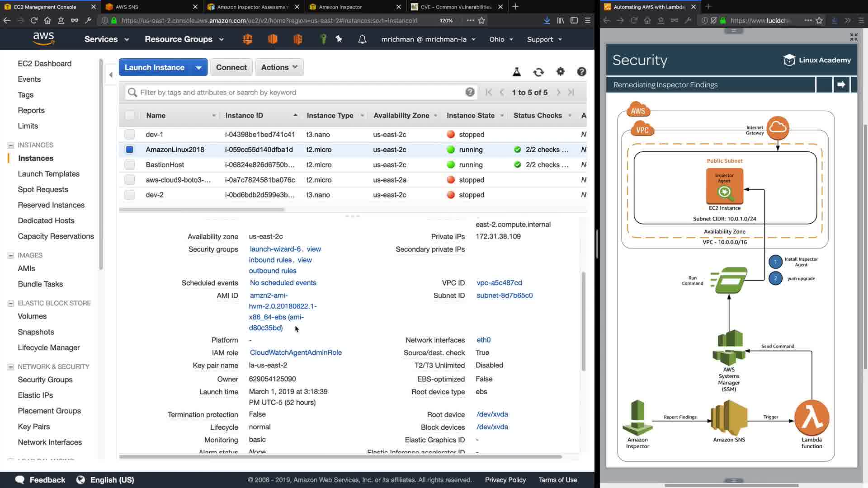Click the help question mark icon
The width and height of the screenshot is (868, 488).
(x=581, y=71)
